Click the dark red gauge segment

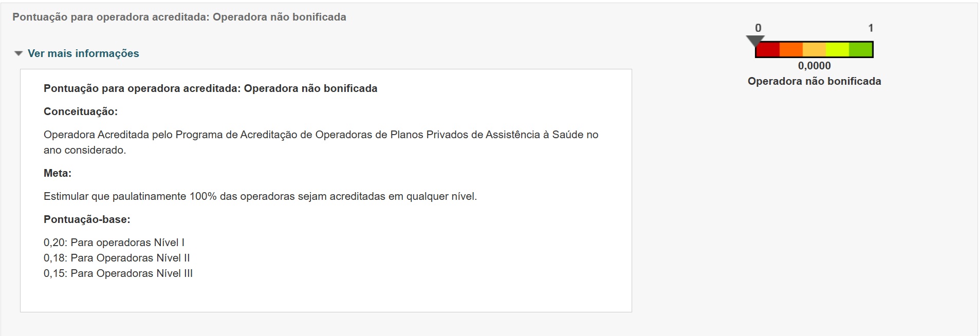[768, 50]
